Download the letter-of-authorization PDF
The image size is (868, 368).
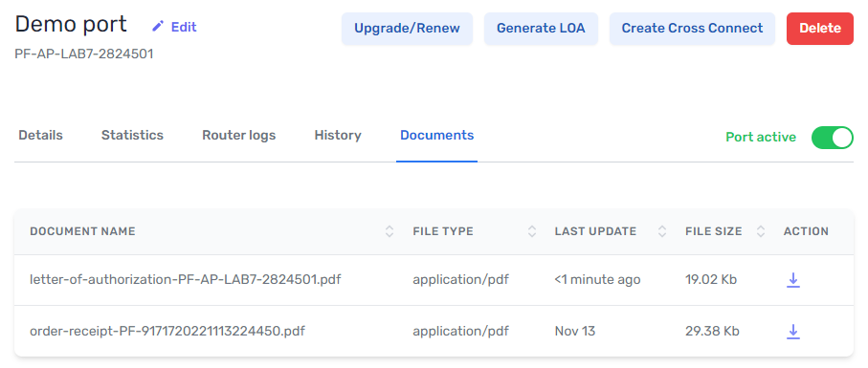(793, 280)
